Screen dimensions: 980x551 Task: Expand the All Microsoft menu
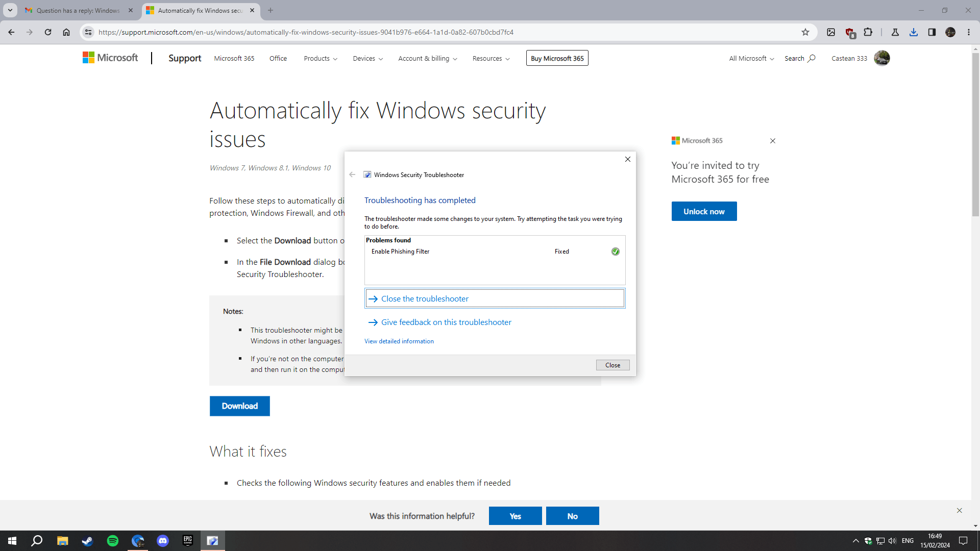[751, 58]
